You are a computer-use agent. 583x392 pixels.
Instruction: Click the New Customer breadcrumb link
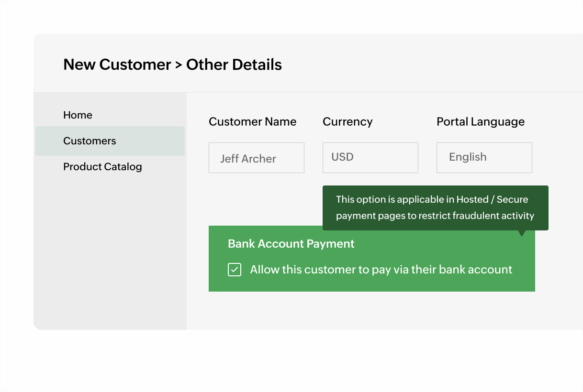[118, 65]
